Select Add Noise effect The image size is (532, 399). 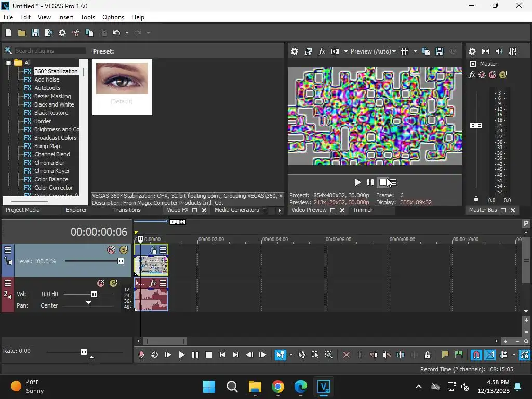point(47,79)
